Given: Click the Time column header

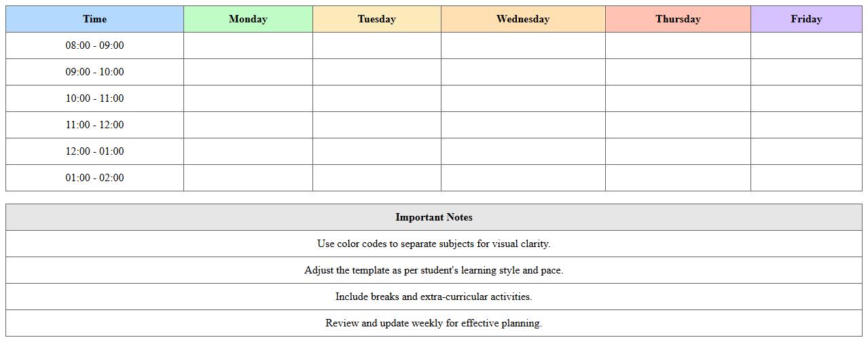Looking at the screenshot, I should [x=94, y=19].
